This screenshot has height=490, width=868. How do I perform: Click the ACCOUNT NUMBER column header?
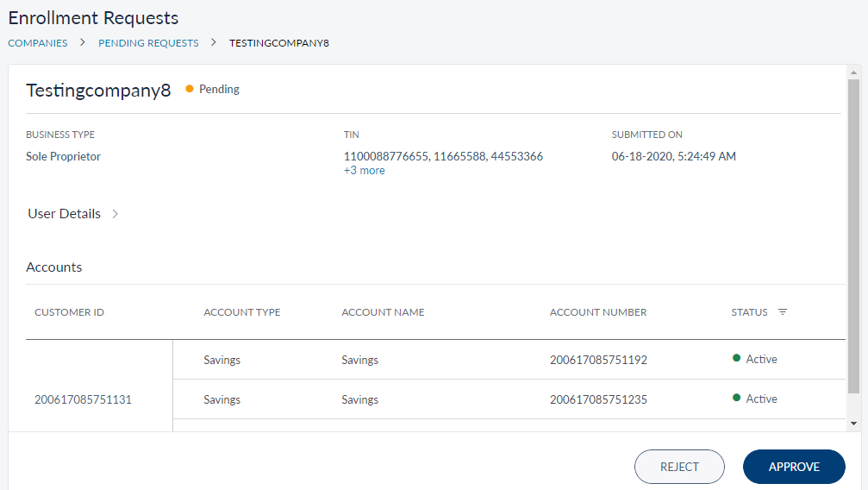point(598,312)
